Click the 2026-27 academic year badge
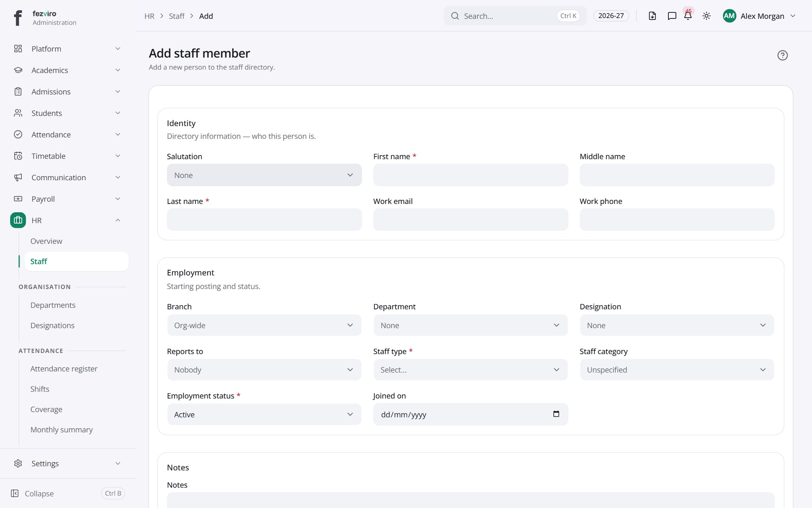812x508 pixels. pos(611,15)
